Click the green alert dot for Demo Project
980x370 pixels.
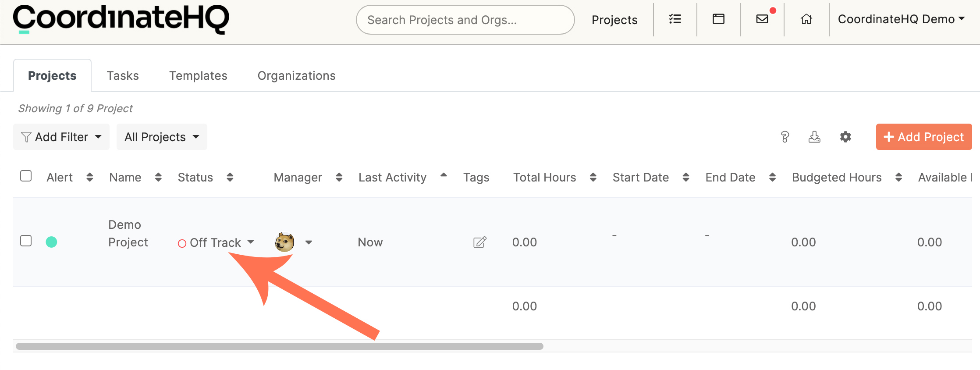tap(51, 242)
